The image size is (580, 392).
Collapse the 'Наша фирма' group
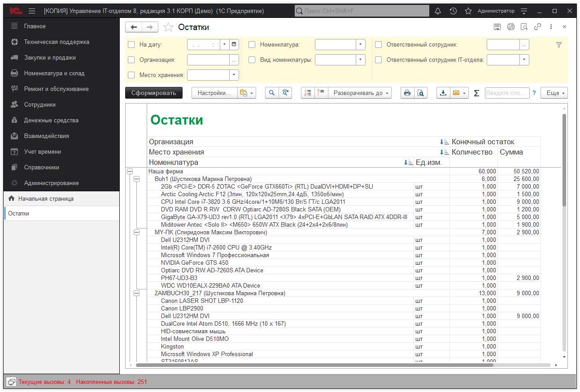130,171
